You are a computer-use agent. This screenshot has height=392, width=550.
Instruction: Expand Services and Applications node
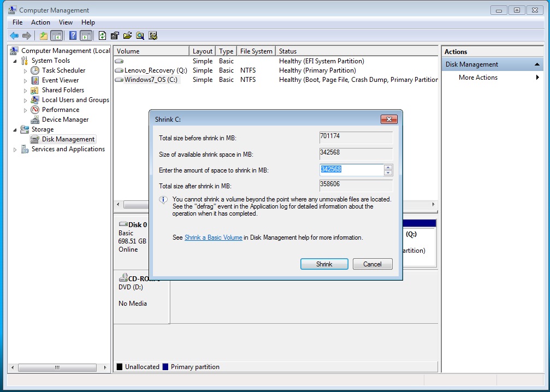(x=15, y=150)
